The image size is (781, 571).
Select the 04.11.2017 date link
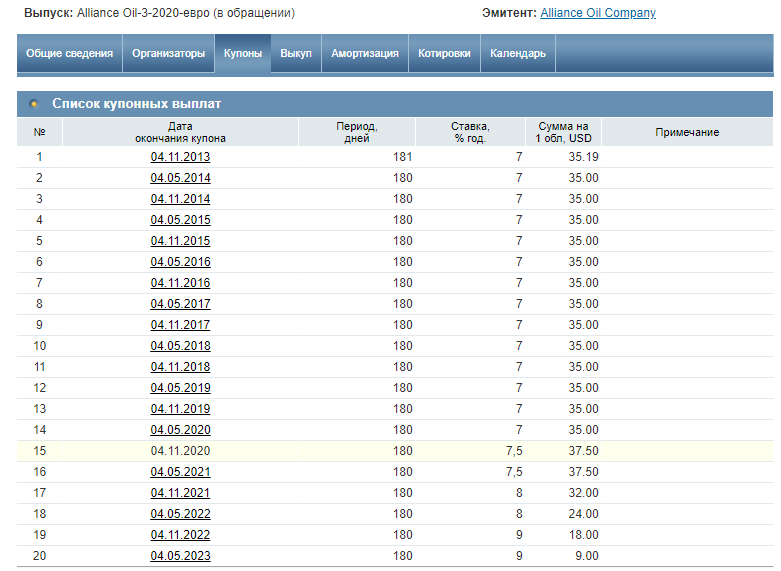[180, 325]
